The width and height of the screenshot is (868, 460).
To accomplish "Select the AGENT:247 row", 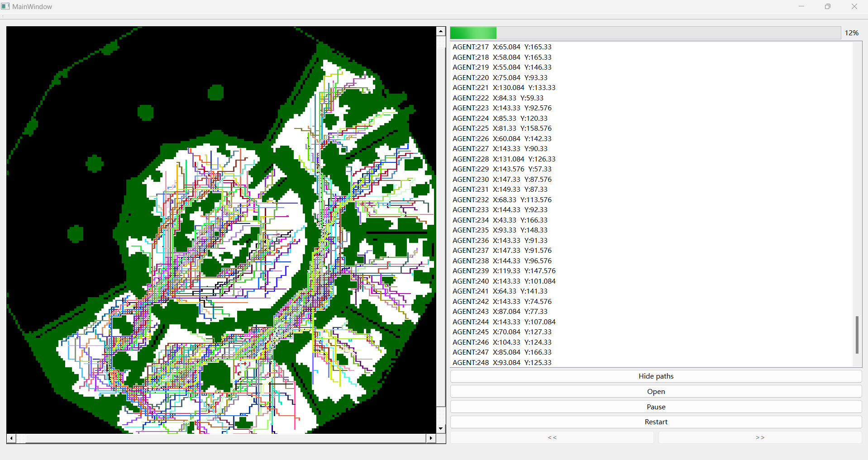I will point(652,352).
